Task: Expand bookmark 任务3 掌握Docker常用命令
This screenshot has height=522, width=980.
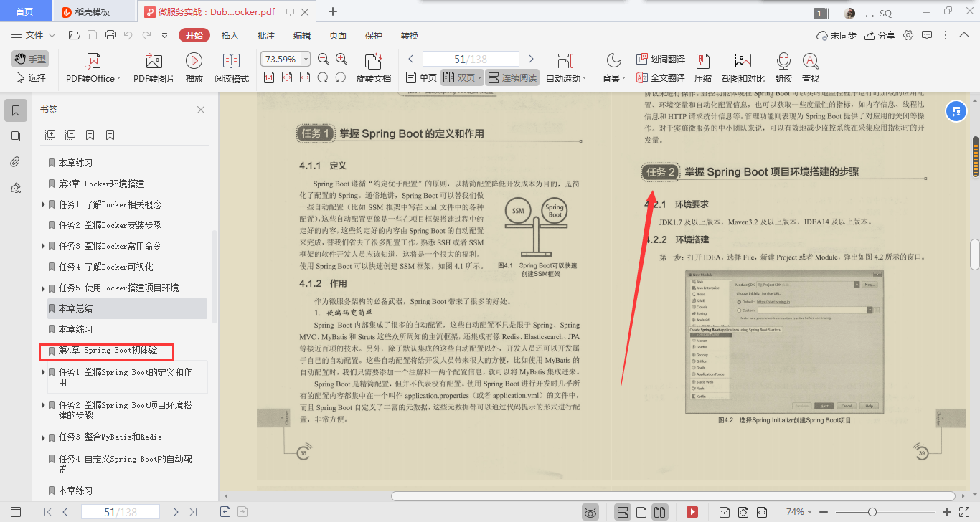Action: 44,247
